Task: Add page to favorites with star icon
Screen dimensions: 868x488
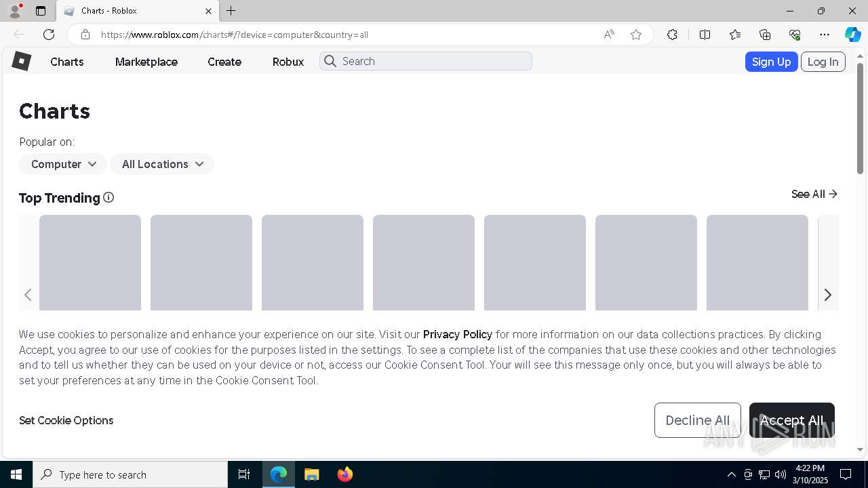Action: (x=636, y=35)
